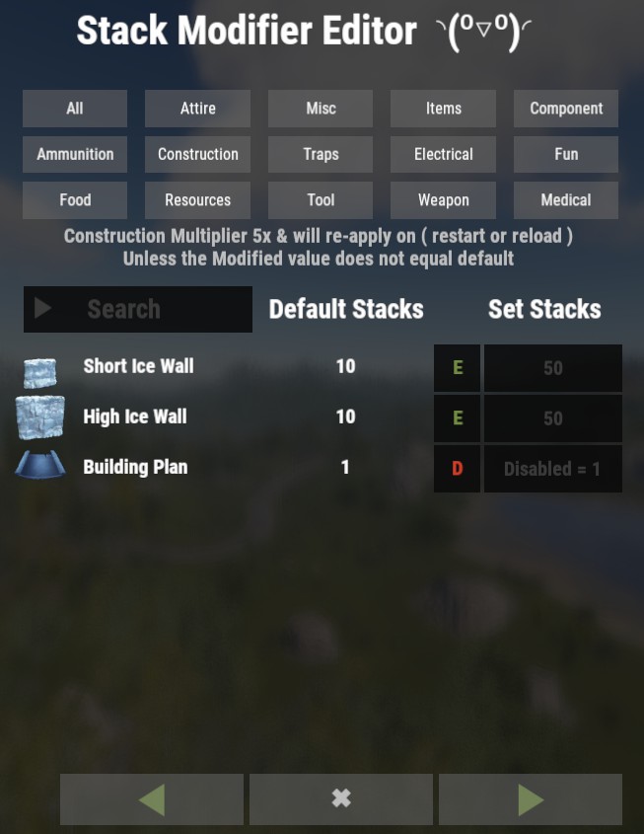Close the editor with the X button

click(341, 798)
